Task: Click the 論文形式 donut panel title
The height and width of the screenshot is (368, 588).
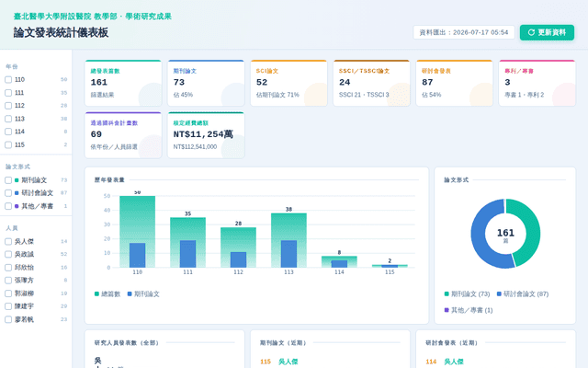Action: (x=457, y=180)
